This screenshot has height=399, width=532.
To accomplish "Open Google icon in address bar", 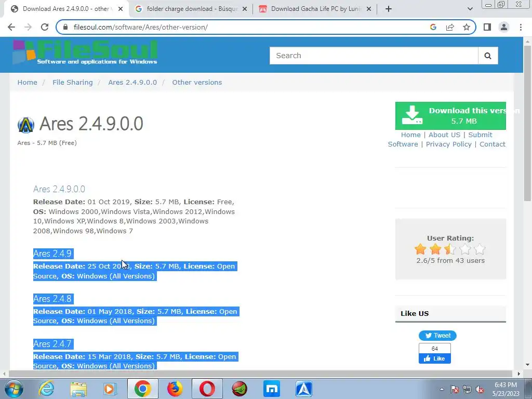I will (433, 27).
